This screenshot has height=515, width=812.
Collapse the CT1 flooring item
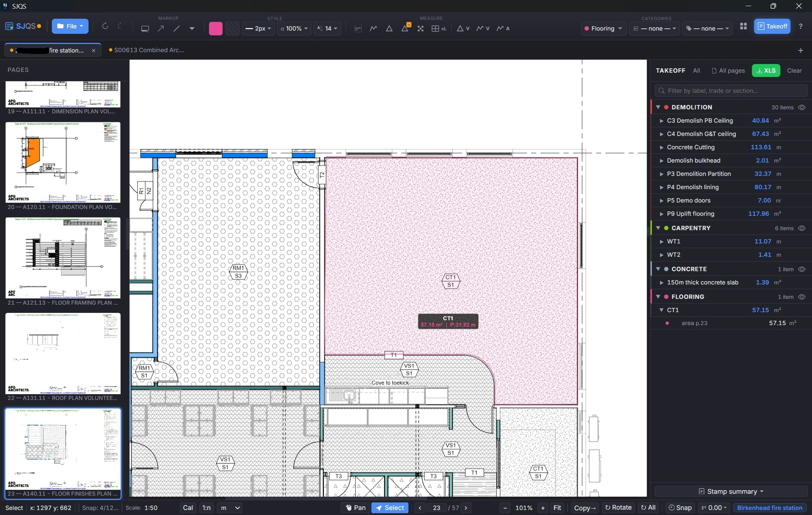[662, 310]
